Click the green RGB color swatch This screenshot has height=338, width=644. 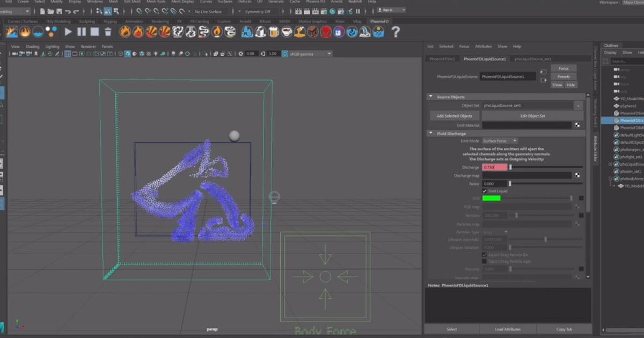(x=491, y=198)
